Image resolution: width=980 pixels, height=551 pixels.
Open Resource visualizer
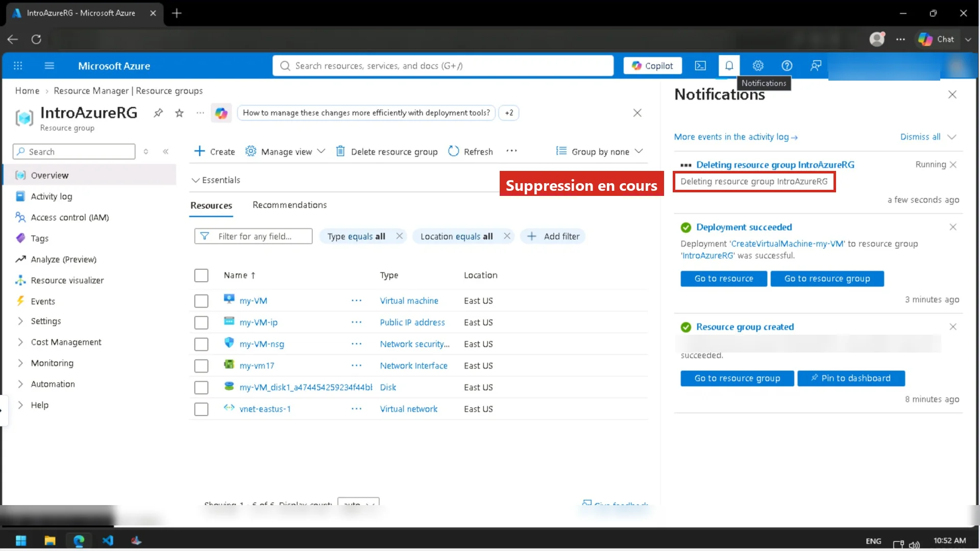[x=67, y=281]
